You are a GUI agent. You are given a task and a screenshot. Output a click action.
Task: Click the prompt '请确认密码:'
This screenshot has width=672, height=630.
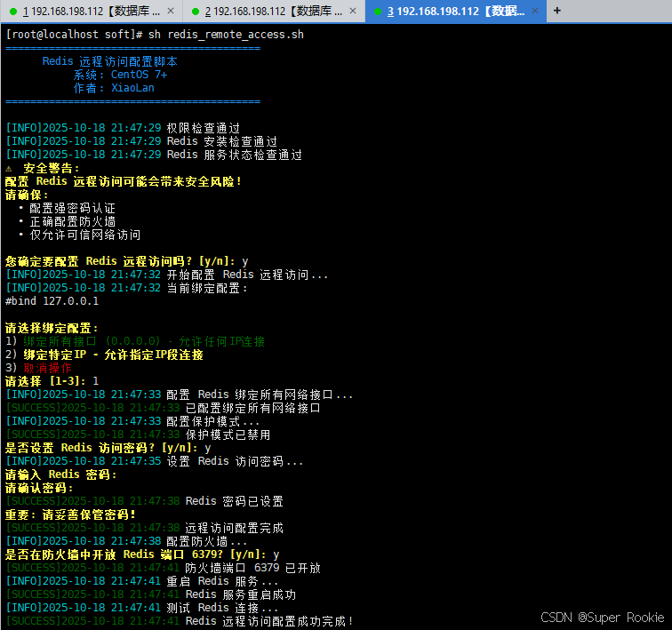39,488
